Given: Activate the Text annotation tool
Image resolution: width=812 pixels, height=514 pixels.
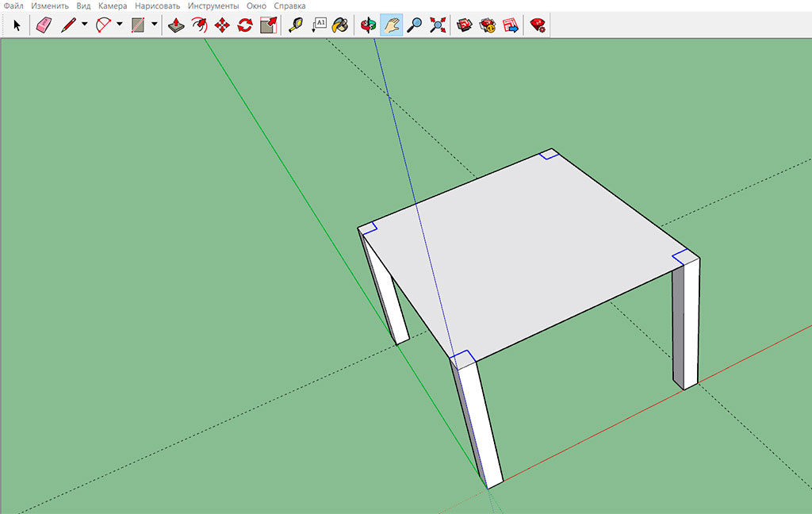Looking at the screenshot, I should [320, 25].
